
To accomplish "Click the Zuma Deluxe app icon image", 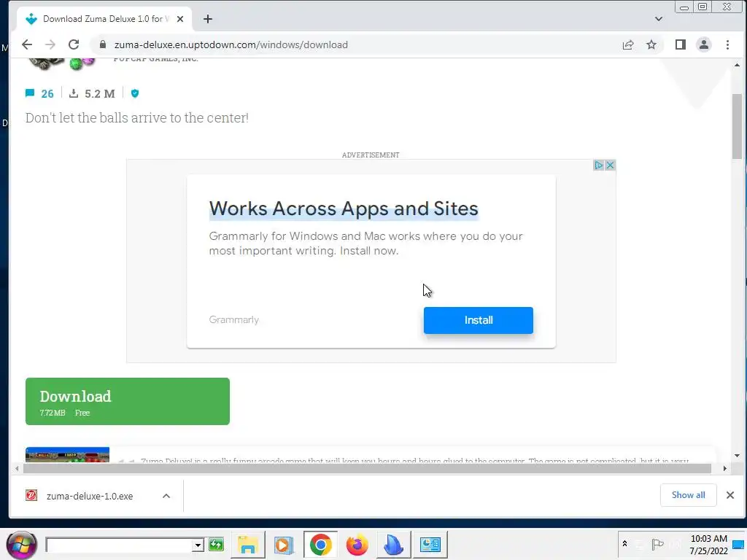I will click(x=61, y=63).
